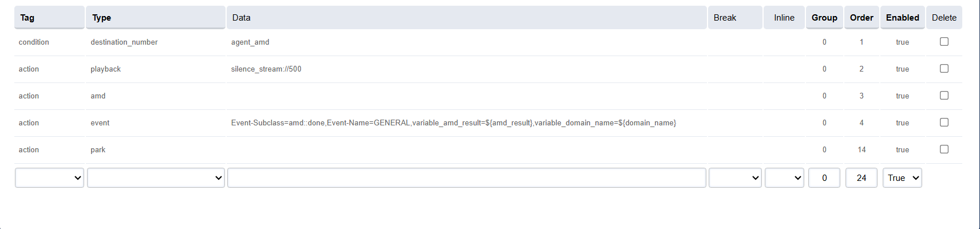This screenshot has height=229, width=980.
Task: Focus the Group input showing 0
Action: click(x=824, y=178)
